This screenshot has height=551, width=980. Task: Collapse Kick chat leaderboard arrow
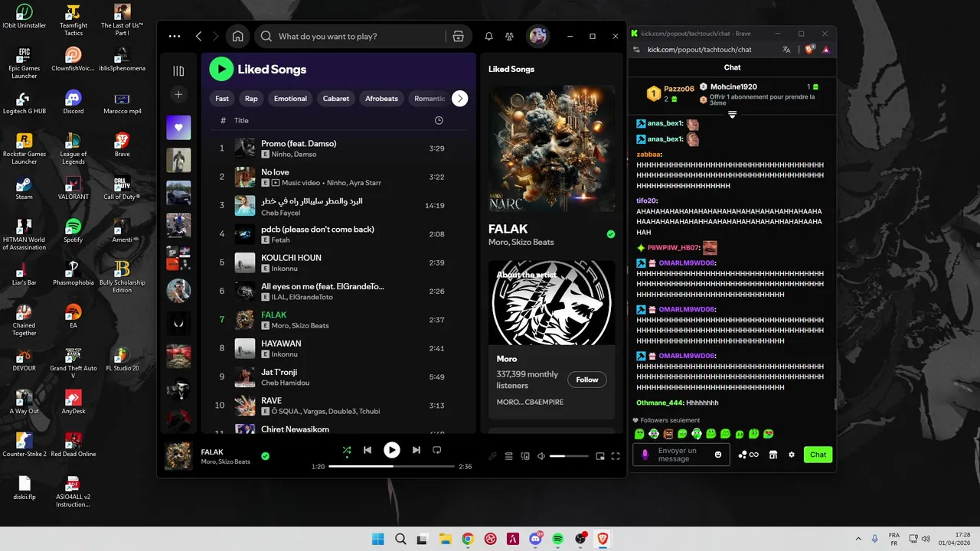(732, 115)
